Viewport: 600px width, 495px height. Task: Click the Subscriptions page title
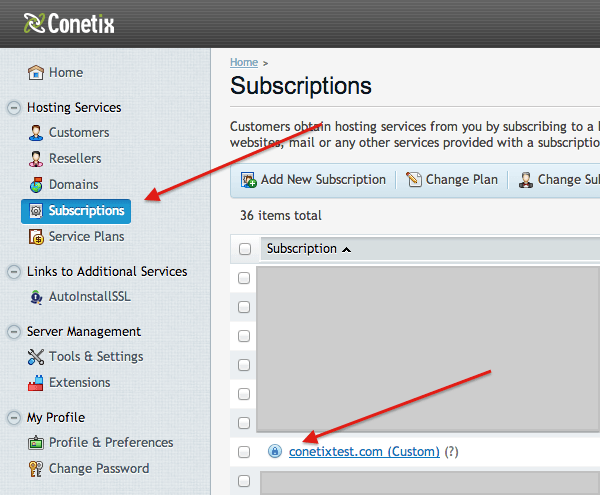click(x=301, y=86)
